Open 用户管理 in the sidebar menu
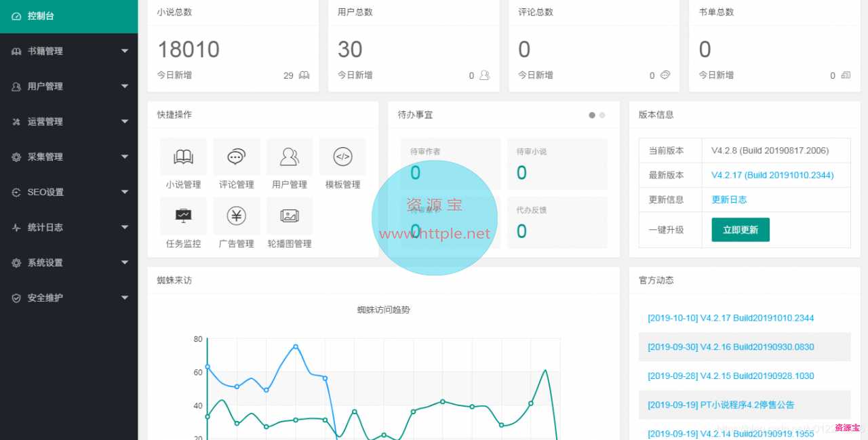This screenshot has width=868, height=440. coord(68,87)
